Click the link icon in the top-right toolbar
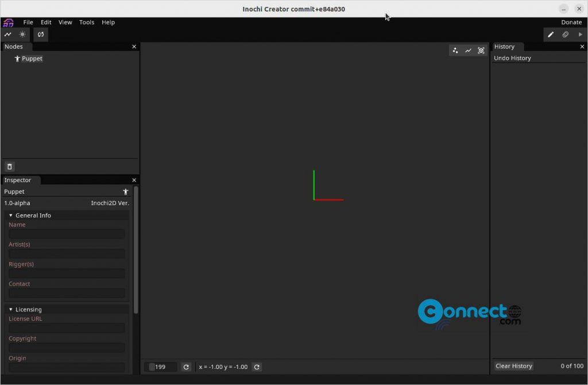 566,34
